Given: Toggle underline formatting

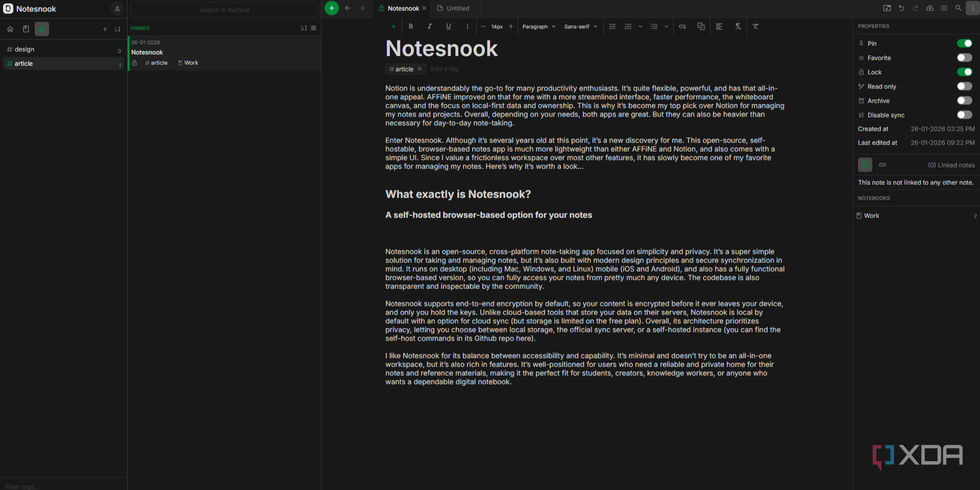Looking at the screenshot, I should pos(449,27).
